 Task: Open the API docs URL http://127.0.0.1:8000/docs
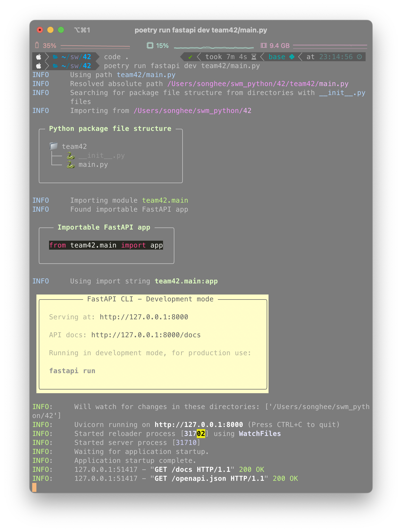[x=146, y=335]
